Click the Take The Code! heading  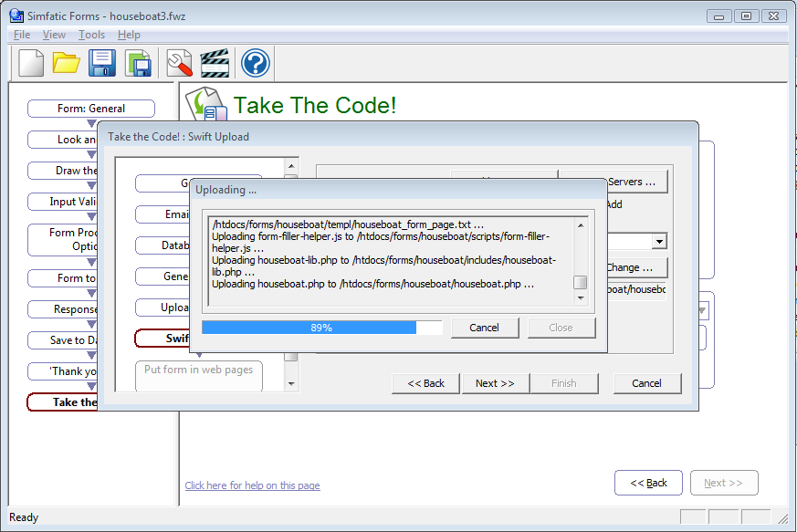coord(315,105)
